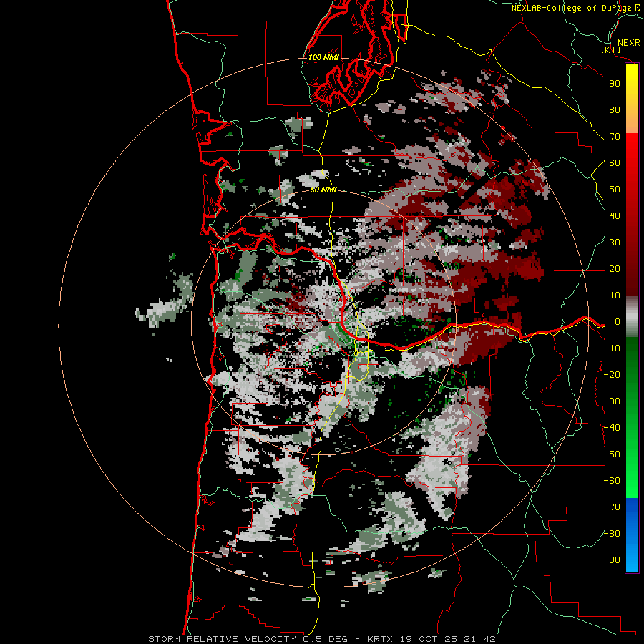Click the "KRTX" radar site identifier
This screenshot has width=644, height=644.
pos(380,639)
